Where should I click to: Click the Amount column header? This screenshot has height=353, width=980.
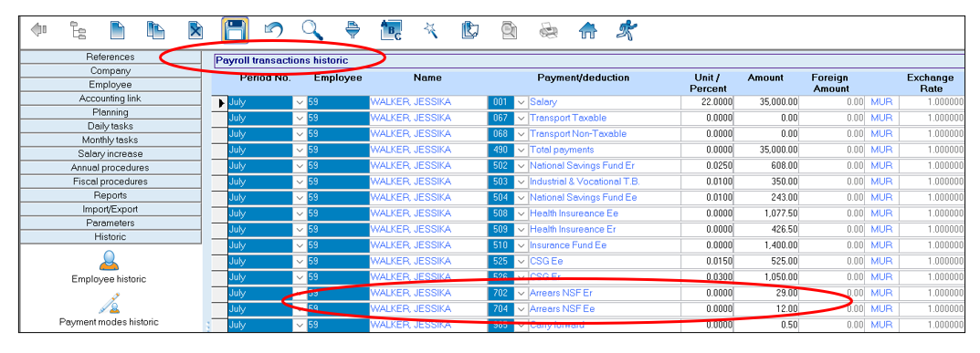coord(765,78)
